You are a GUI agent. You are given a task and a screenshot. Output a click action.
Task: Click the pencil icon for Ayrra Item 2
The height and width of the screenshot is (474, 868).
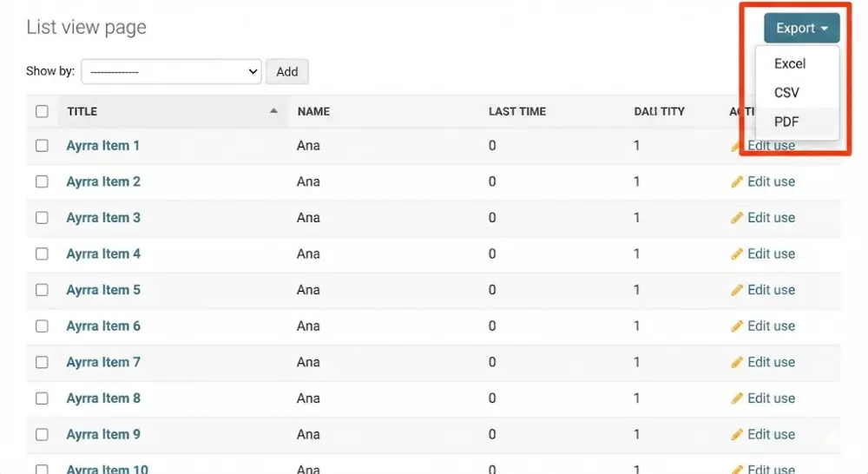click(737, 182)
